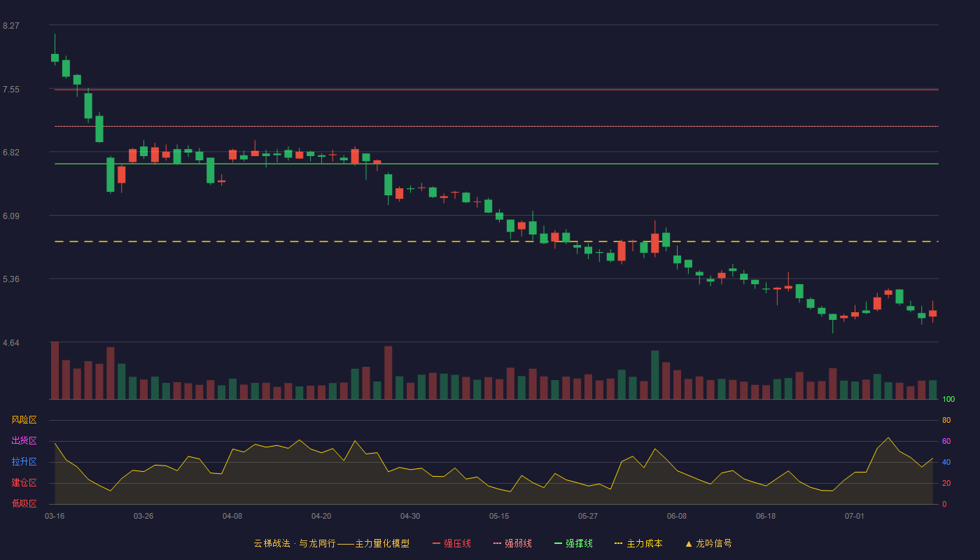Image resolution: width=980 pixels, height=560 pixels.
Task: Toggle the 强撑线 legend entry
Action: click(573, 543)
